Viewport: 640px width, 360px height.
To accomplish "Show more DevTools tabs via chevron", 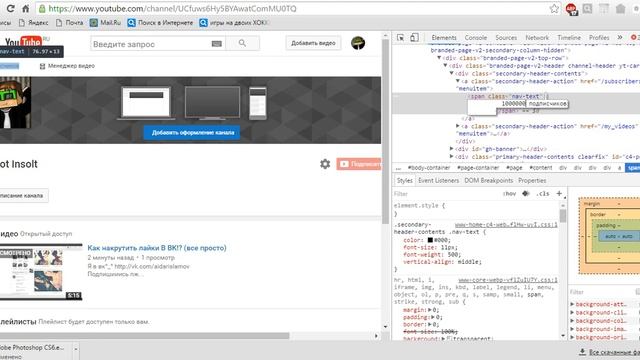I will point(620,37).
